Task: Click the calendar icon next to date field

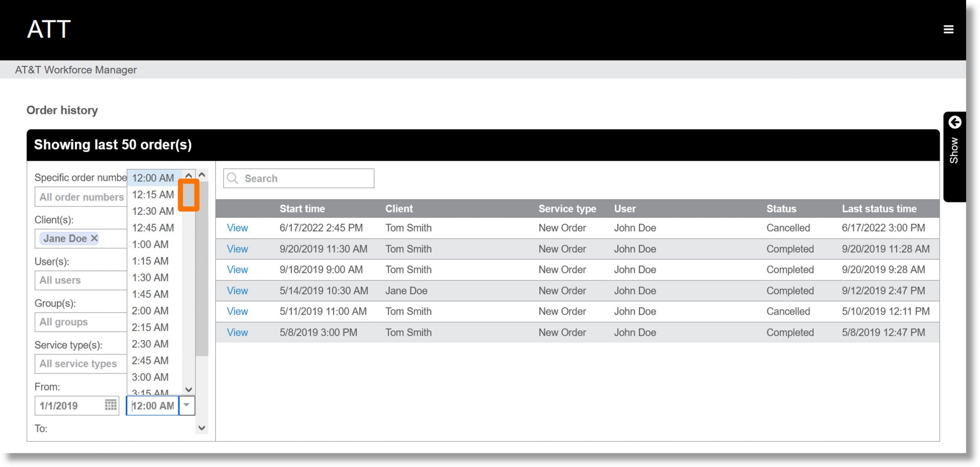Action: pyautogui.click(x=111, y=405)
